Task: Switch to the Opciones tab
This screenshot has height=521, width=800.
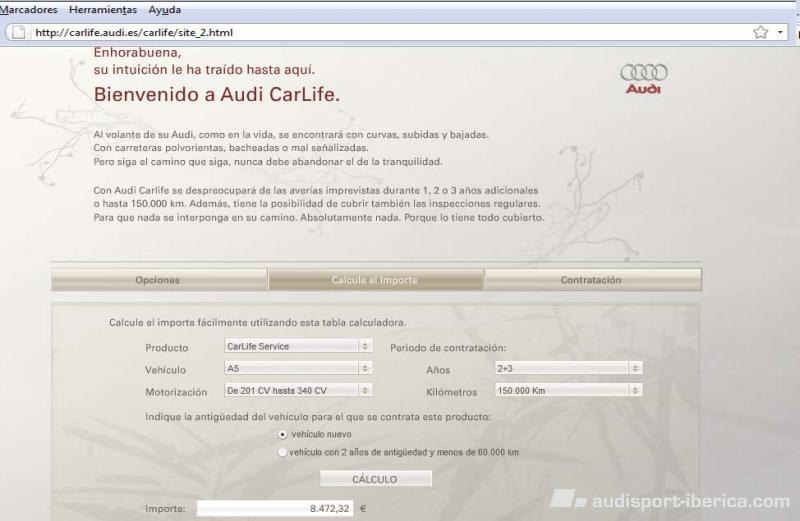Action: tap(159, 280)
